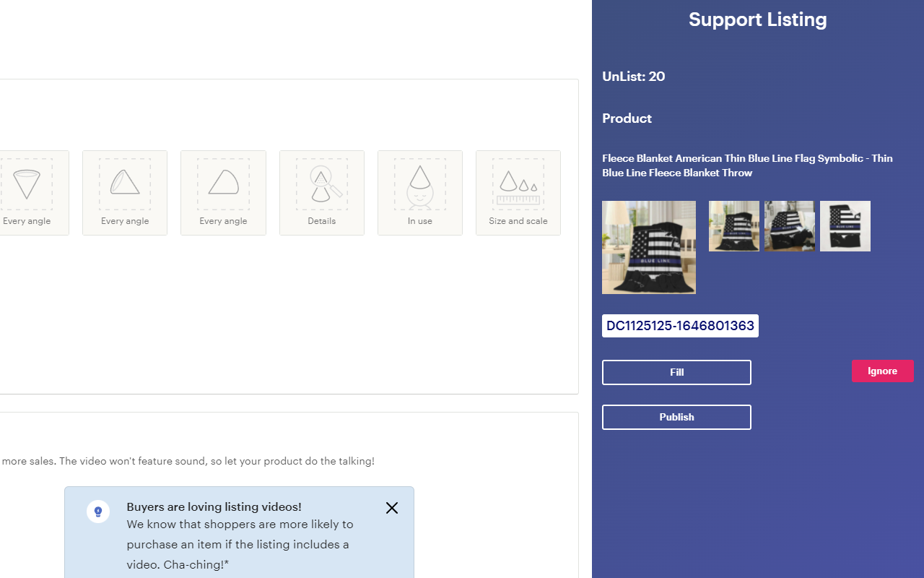Screen dimensions: 924x578
Task: Open the Size and scale photo placeholder
Action: tap(518, 193)
